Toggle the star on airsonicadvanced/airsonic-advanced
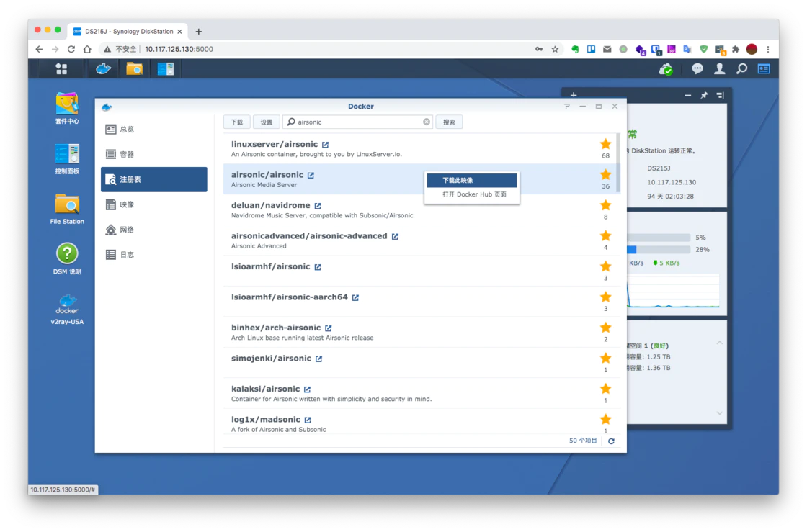Image resolution: width=807 pixels, height=532 pixels. click(605, 236)
